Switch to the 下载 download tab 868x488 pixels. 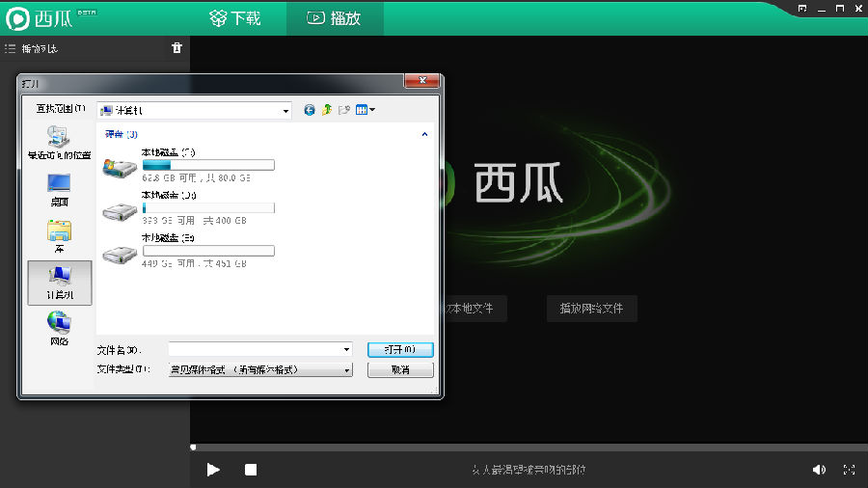(235, 18)
